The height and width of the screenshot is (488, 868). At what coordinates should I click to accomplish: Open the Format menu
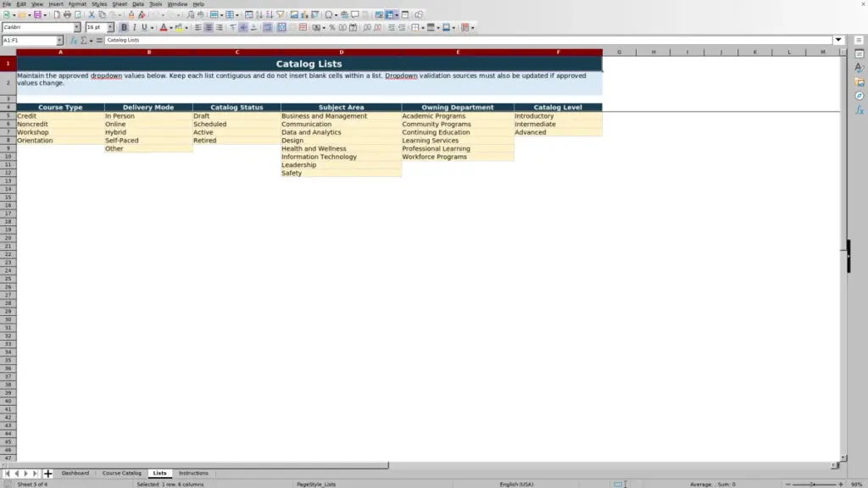click(x=77, y=4)
